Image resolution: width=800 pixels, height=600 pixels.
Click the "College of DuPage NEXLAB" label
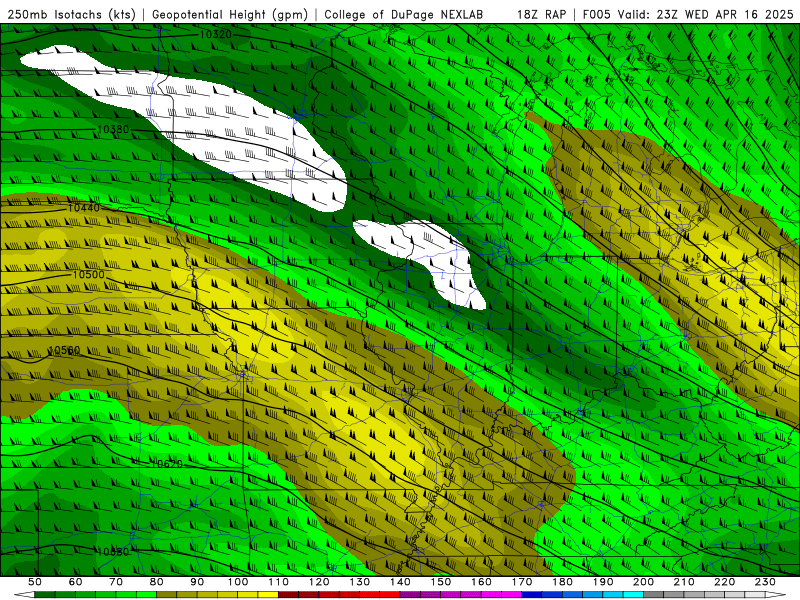pyautogui.click(x=404, y=14)
